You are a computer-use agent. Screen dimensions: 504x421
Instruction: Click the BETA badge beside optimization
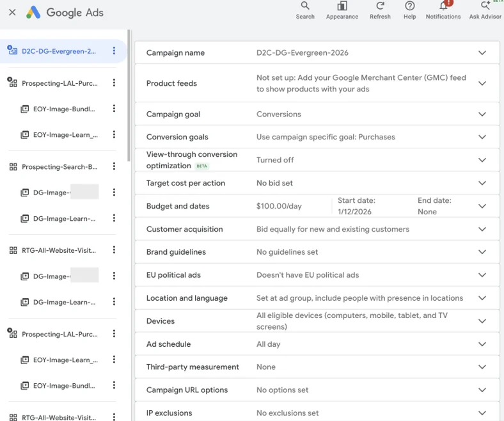pos(201,166)
